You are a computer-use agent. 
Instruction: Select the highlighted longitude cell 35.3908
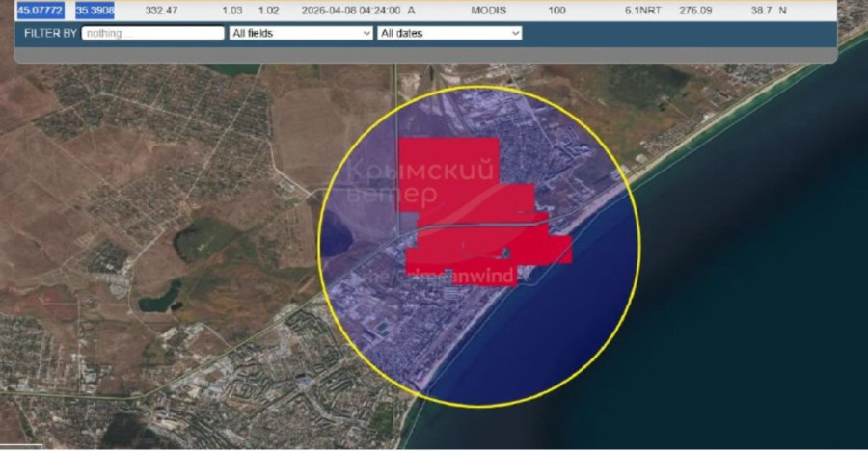tap(95, 10)
